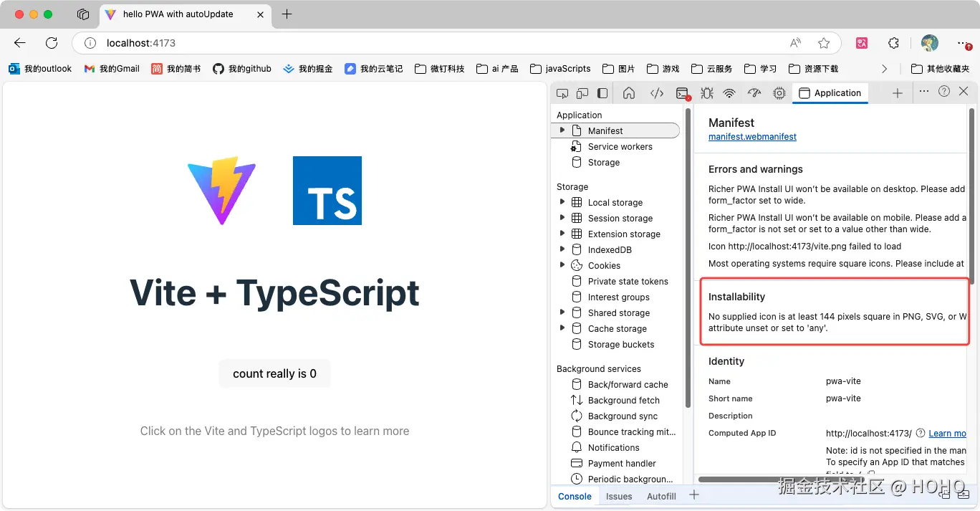Viewport: 980px width, 511px height.
Task: Select Notifications in Background services
Action: (x=613, y=447)
